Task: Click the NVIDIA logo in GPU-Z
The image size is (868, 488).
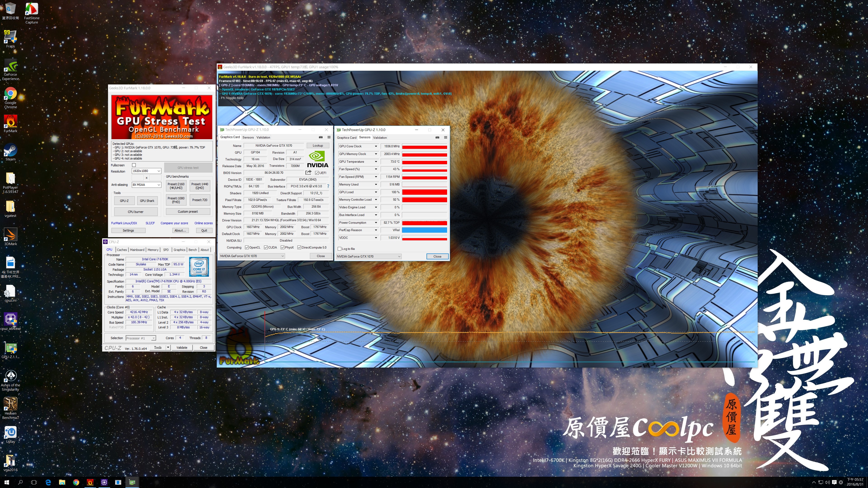Action: [317, 159]
